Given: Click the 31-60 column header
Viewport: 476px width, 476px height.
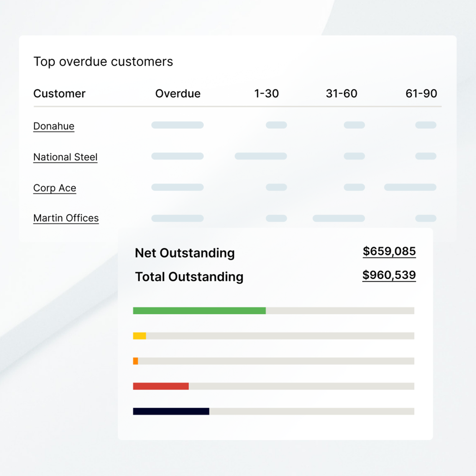Looking at the screenshot, I should 341,93.
